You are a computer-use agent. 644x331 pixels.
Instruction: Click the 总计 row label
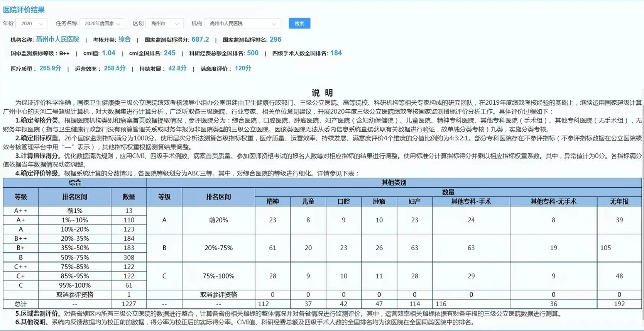pos(21,304)
